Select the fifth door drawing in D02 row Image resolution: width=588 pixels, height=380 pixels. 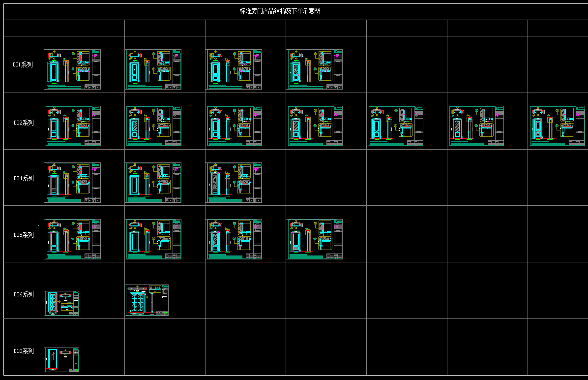pos(395,126)
